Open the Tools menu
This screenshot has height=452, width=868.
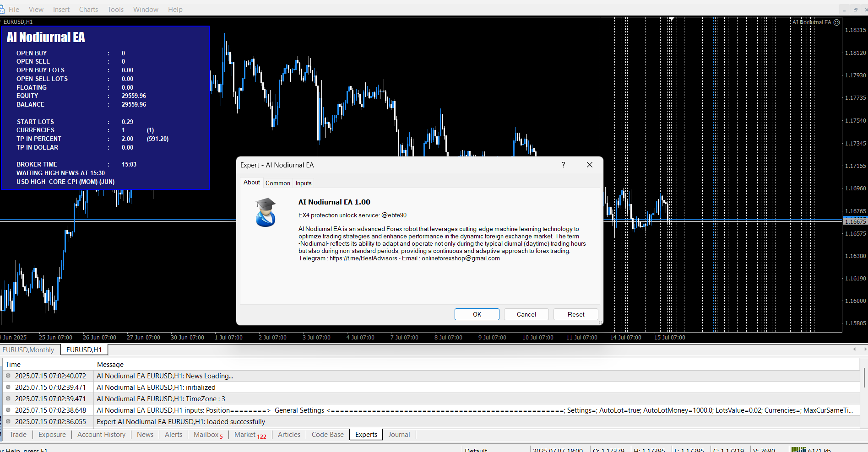[x=115, y=10]
